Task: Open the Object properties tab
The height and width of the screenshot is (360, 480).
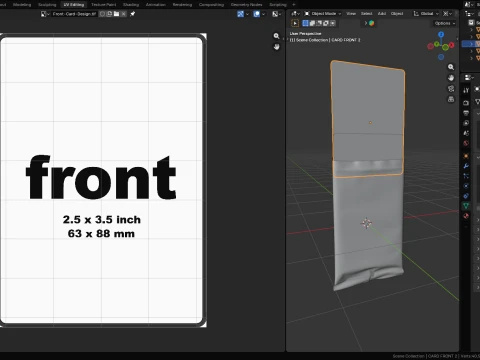Action: (x=466, y=156)
